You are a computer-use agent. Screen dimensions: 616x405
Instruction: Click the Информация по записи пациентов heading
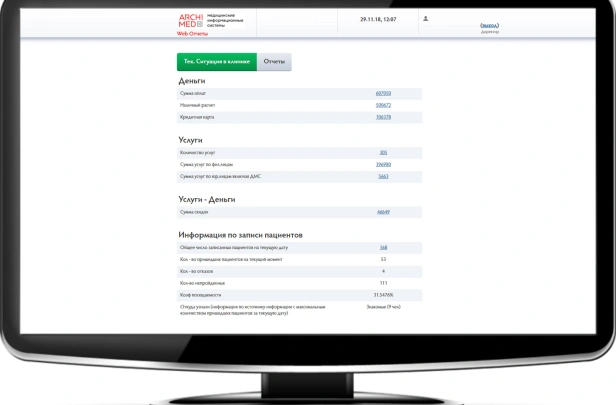tap(240, 235)
